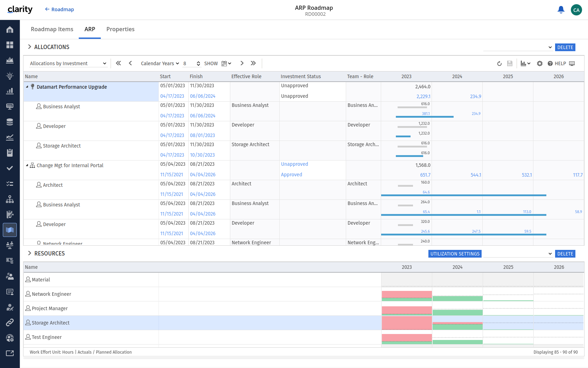
Task: Select Developer under Datamart Performance Upgrade
Action: click(54, 126)
